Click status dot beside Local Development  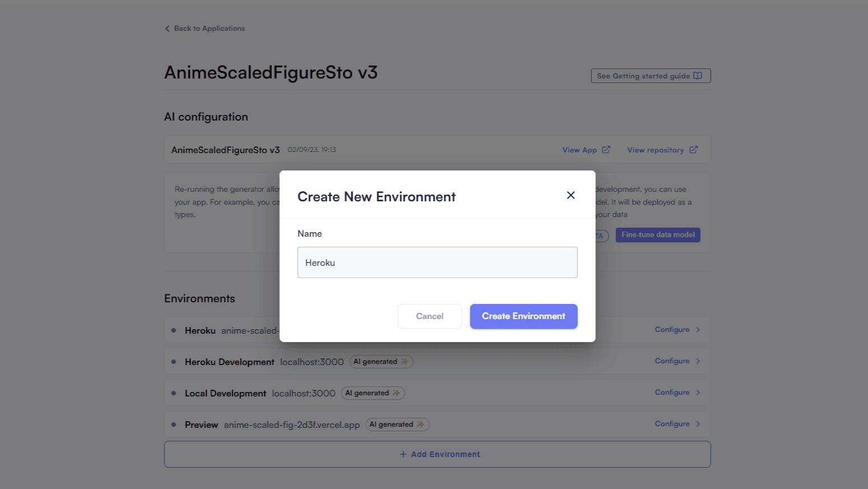pos(174,393)
